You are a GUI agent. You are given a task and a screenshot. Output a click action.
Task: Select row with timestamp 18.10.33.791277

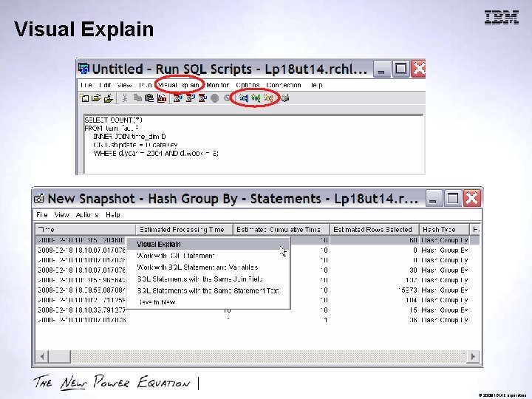tap(257, 310)
